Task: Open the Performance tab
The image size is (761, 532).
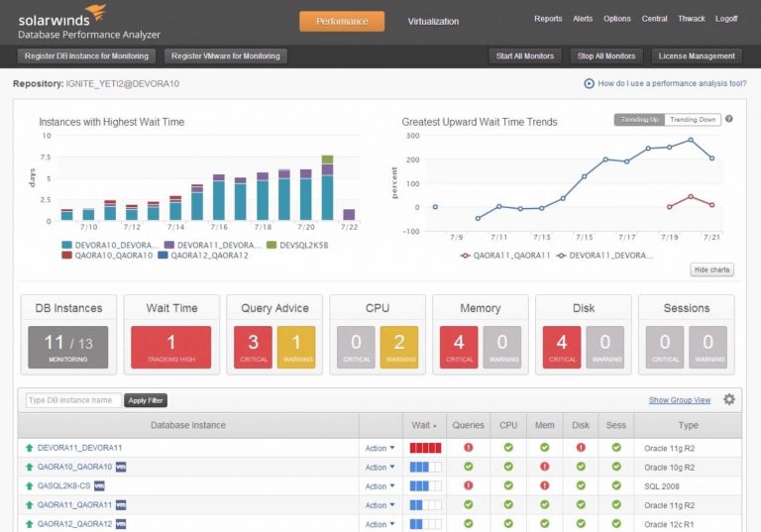Action: pos(342,22)
